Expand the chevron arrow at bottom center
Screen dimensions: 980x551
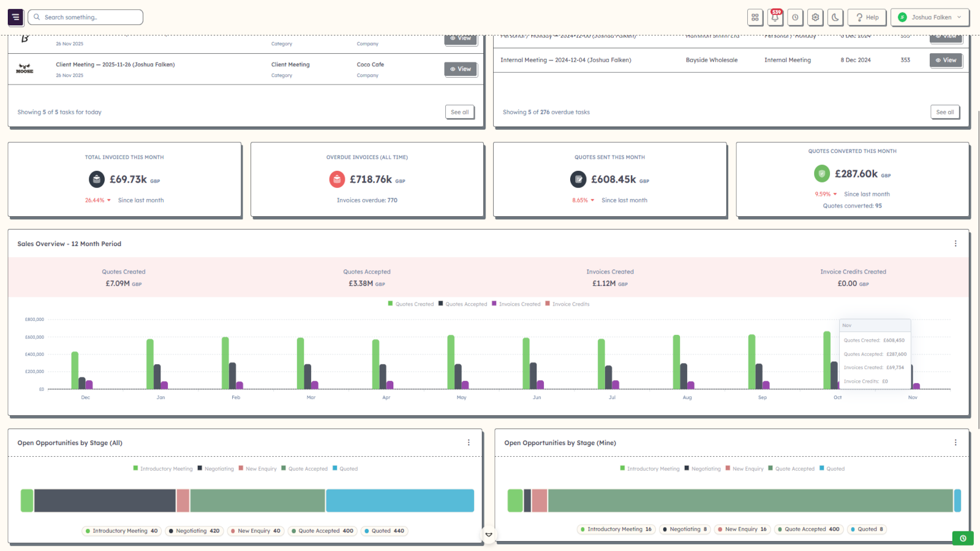tap(489, 534)
